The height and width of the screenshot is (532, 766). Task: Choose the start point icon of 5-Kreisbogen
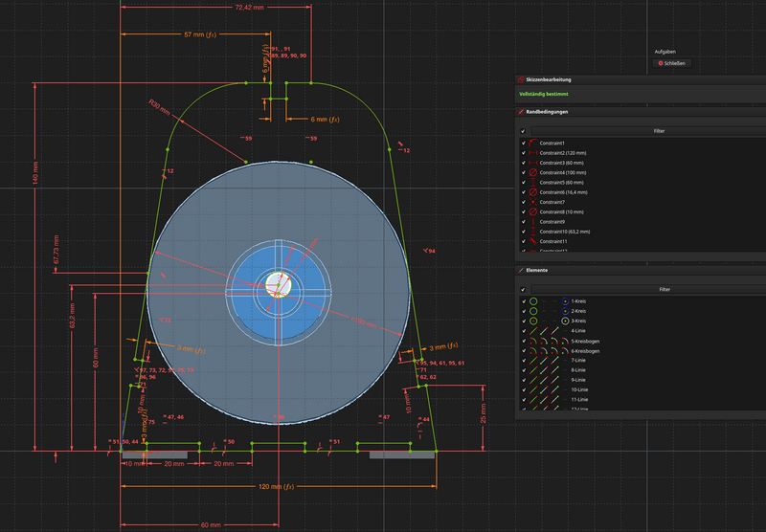[x=544, y=342]
